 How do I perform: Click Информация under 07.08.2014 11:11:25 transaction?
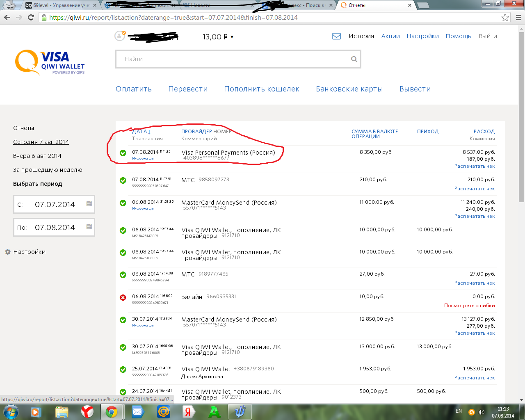pyautogui.click(x=143, y=158)
